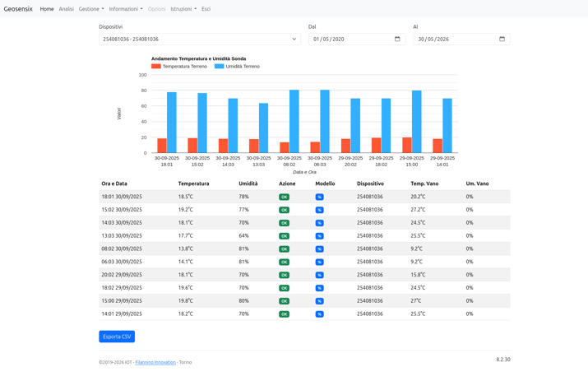
Task: Click percent model badge in 06:03 30/09/2025 row
Action: point(320,262)
